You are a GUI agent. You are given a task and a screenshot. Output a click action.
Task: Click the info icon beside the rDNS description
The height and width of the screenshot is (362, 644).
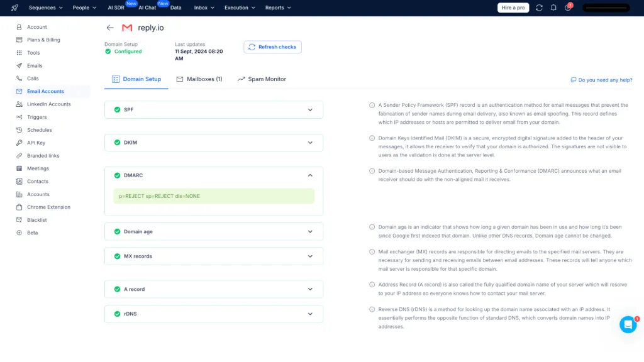pyautogui.click(x=372, y=309)
